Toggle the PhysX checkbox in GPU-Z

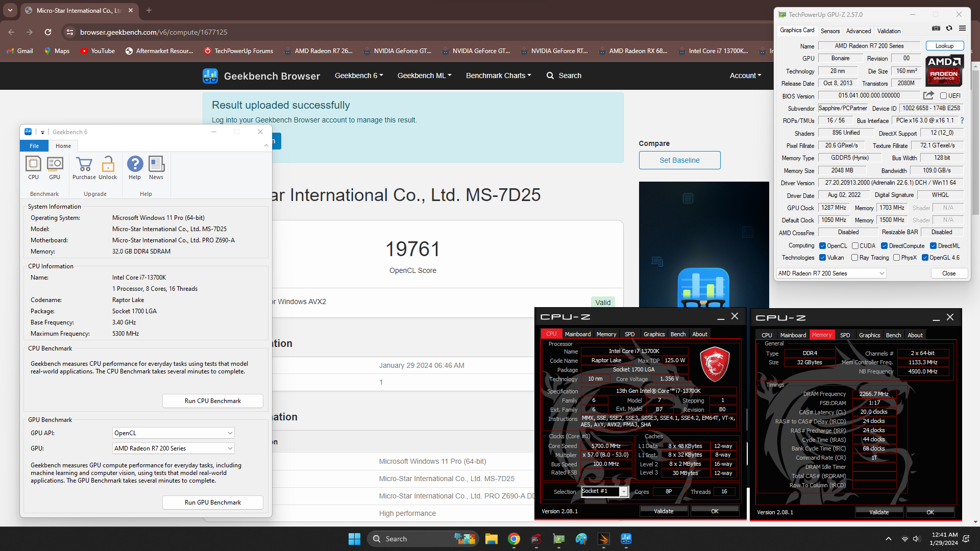tap(896, 258)
